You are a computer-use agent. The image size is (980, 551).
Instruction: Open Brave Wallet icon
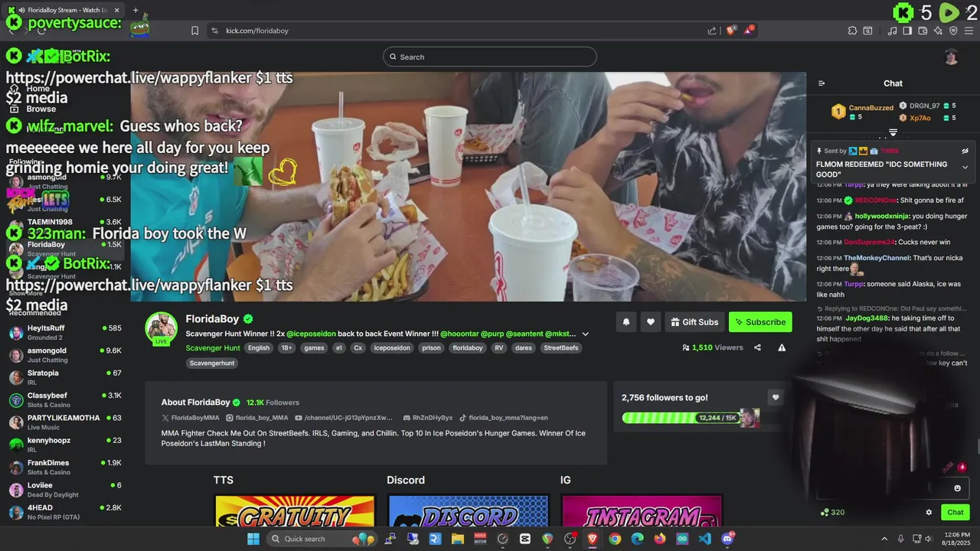[x=923, y=31]
